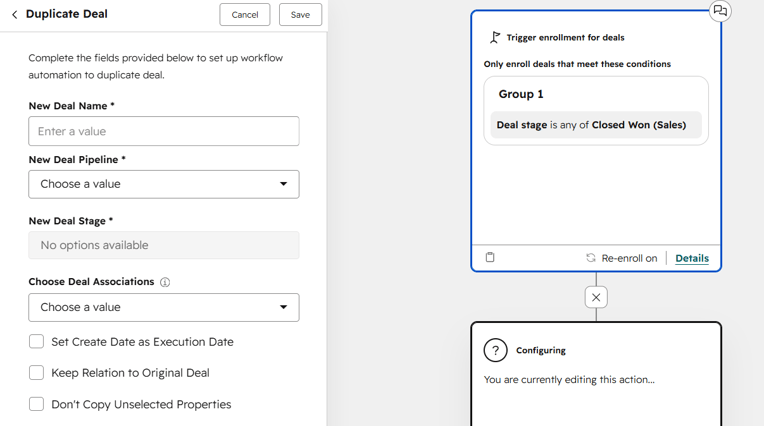Open the Details link in the trigger card

(692, 258)
